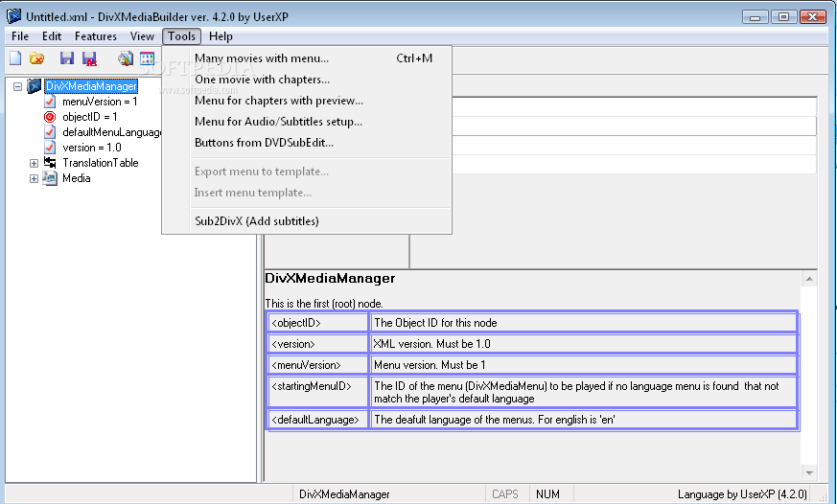Maximize the DivXMediaBuilder window
The width and height of the screenshot is (837, 504).
[x=783, y=17]
